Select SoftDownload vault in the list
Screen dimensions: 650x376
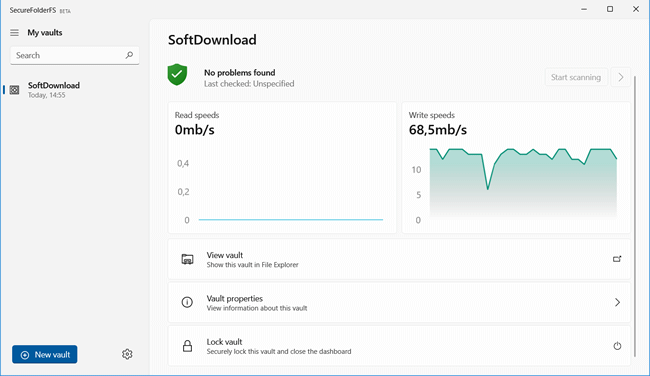75,90
